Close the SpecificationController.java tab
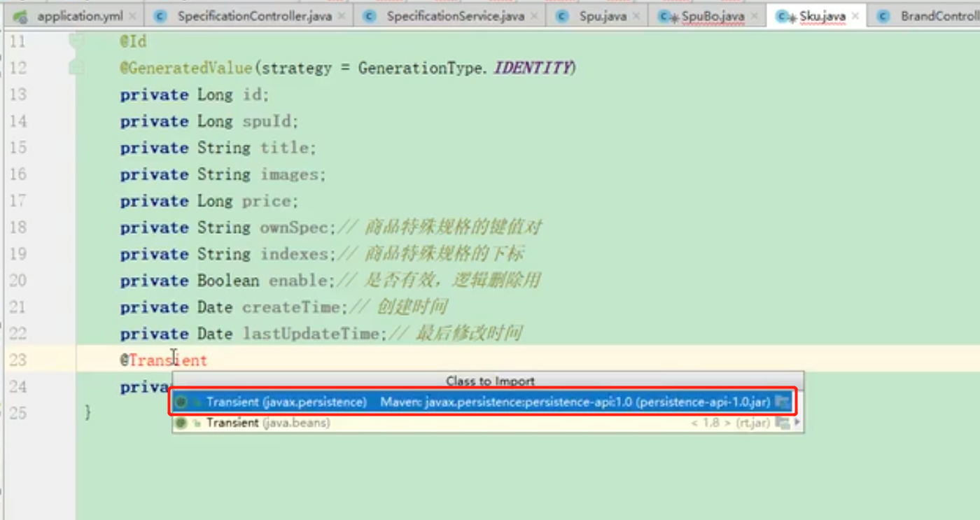The image size is (980, 520). (x=341, y=16)
